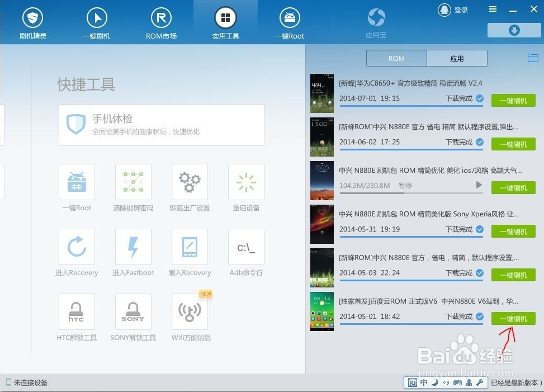544x392 pixels.
Task: Open the downloads folder icon
Action: point(533,58)
